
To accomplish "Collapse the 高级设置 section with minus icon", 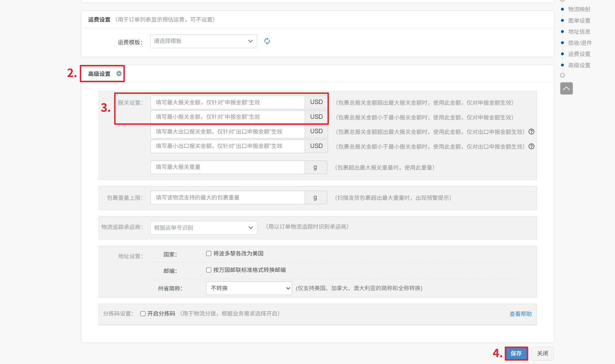I will [119, 73].
